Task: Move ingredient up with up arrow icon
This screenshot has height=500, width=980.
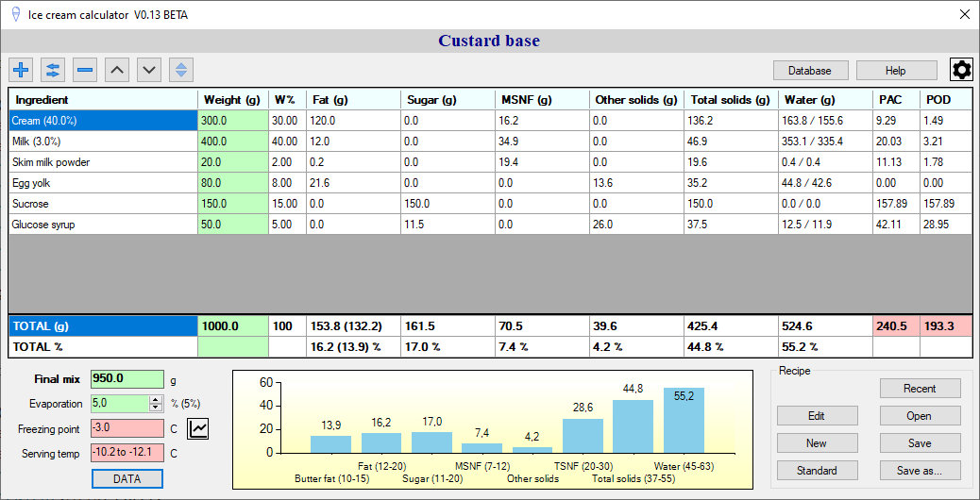Action: tap(117, 70)
